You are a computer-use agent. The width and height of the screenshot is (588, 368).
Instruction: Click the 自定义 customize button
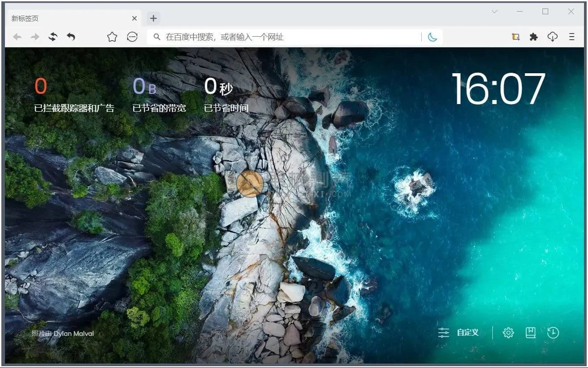point(459,332)
